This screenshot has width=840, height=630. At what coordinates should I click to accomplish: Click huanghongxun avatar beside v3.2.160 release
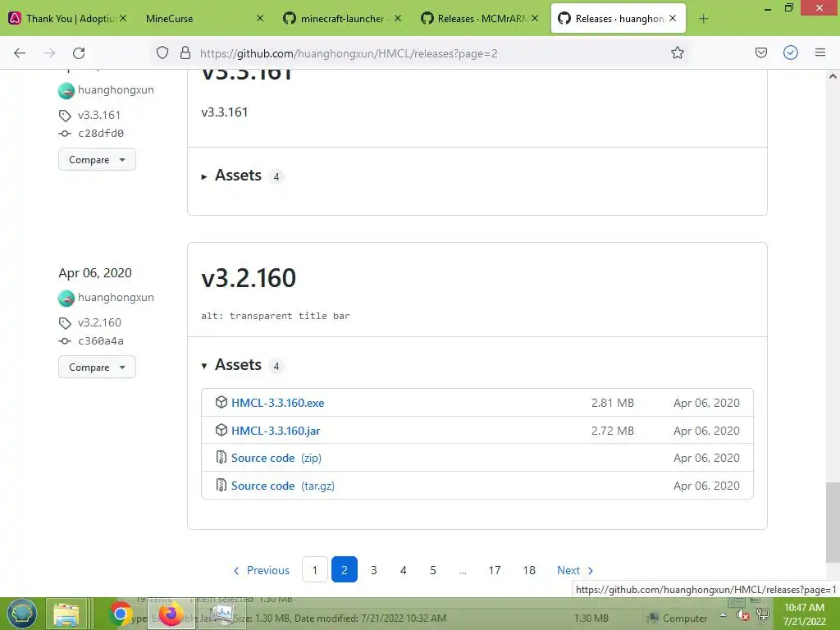coord(66,298)
